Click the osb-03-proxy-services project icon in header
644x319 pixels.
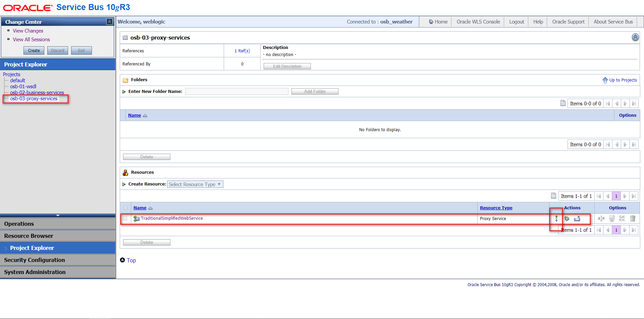[x=125, y=38]
